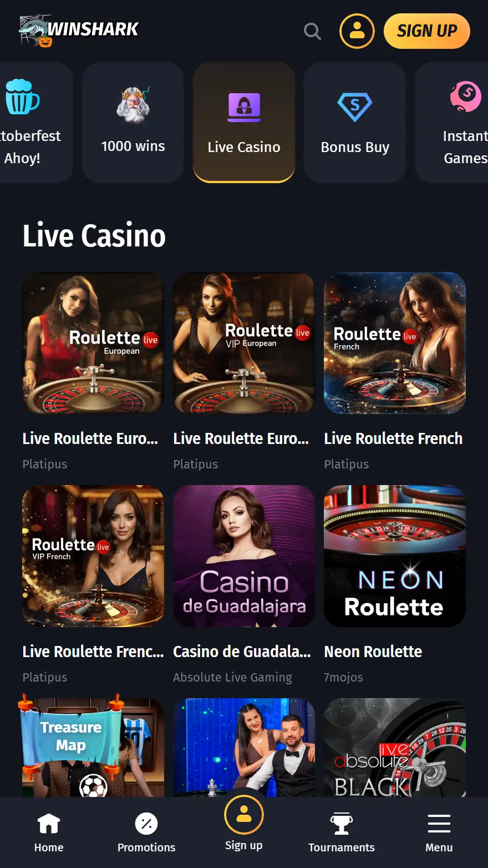Switch to the Bonus Buy category
Screen dimensions: 488x868
[x=355, y=123]
